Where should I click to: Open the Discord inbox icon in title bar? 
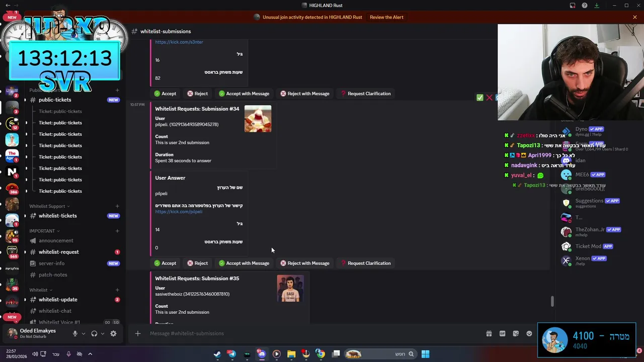[x=573, y=6]
